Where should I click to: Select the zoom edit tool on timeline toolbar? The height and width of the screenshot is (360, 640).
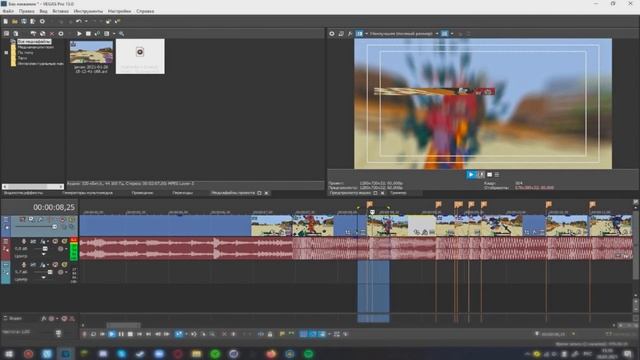click(x=212, y=334)
